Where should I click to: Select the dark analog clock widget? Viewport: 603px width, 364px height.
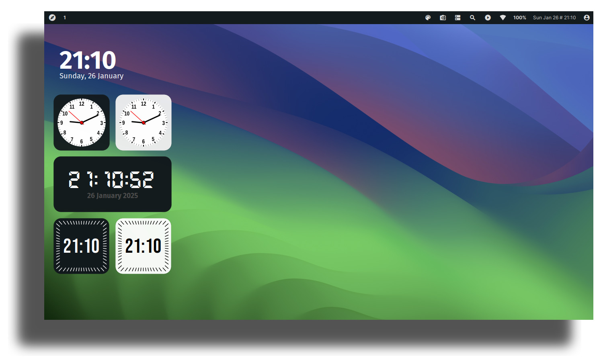[x=82, y=123]
